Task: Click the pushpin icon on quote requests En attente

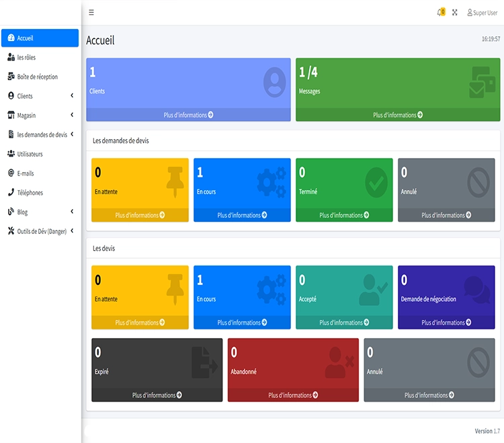Action: (x=175, y=182)
